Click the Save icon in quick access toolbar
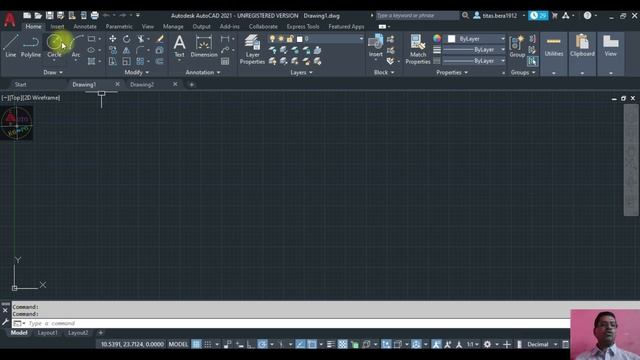The image size is (640, 360). point(49,16)
